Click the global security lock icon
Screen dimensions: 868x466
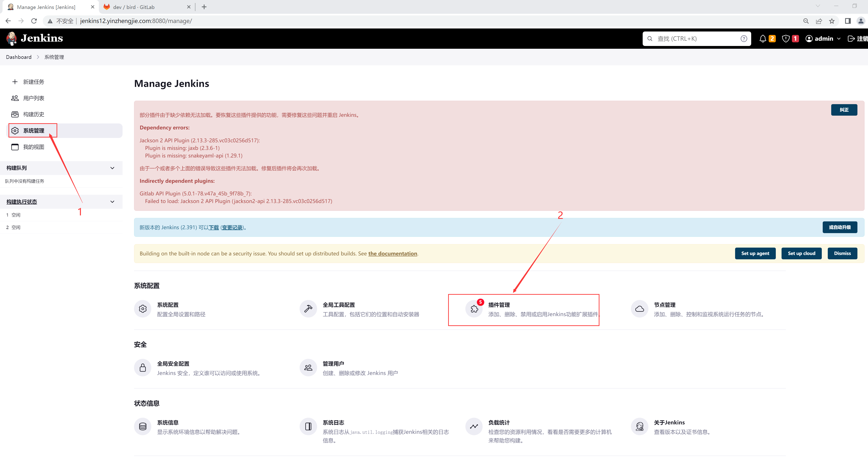pyautogui.click(x=143, y=368)
